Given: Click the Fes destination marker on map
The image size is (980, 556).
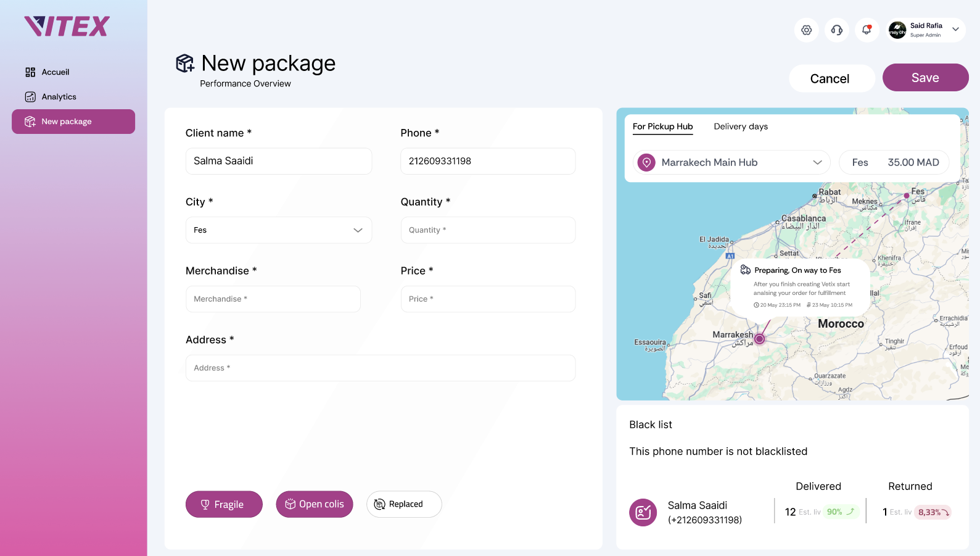Looking at the screenshot, I should click(x=906, y=196).
